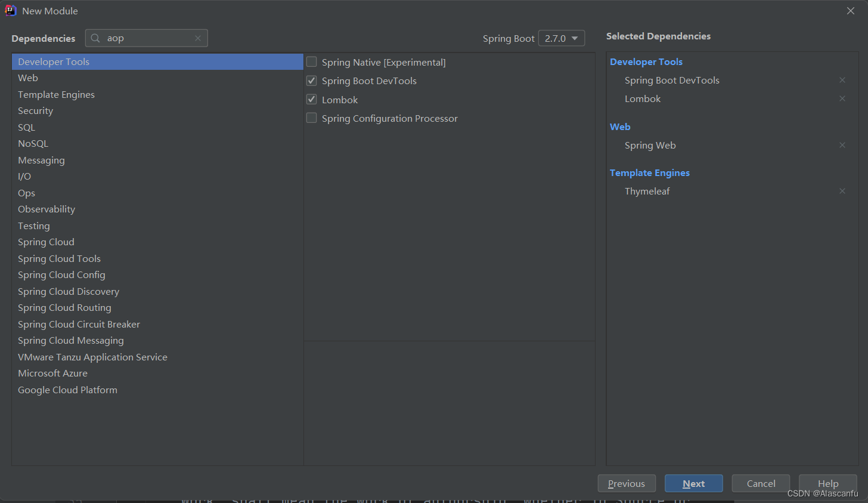868x503 pixels.
Task: Select the Microsoft Azure category
Action: 157,374
